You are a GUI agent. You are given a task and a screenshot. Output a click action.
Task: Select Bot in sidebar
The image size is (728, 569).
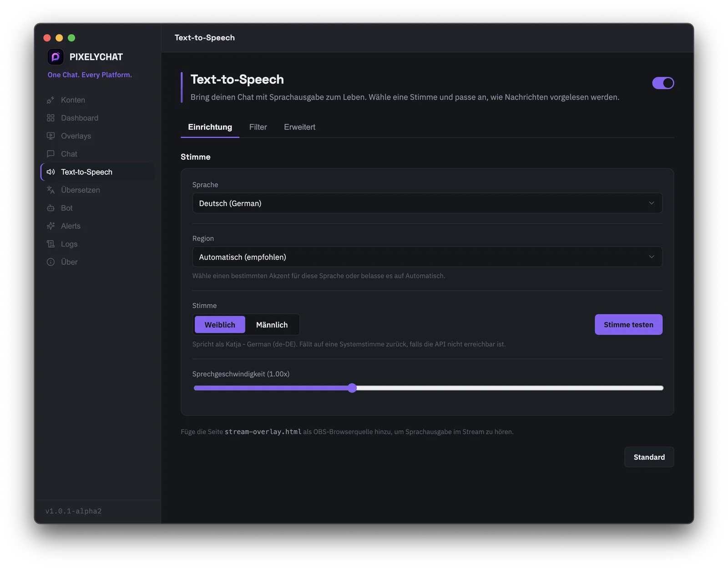(97, 208)
